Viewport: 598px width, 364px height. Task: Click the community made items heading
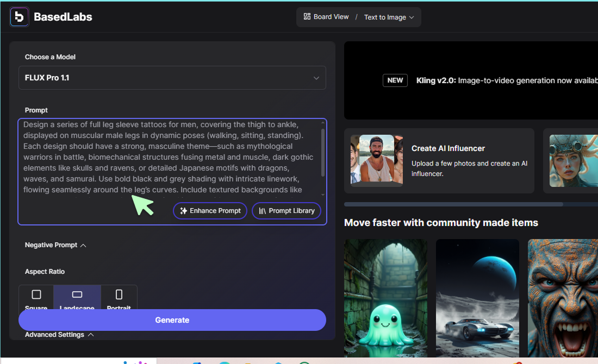(x=441, y=223)
